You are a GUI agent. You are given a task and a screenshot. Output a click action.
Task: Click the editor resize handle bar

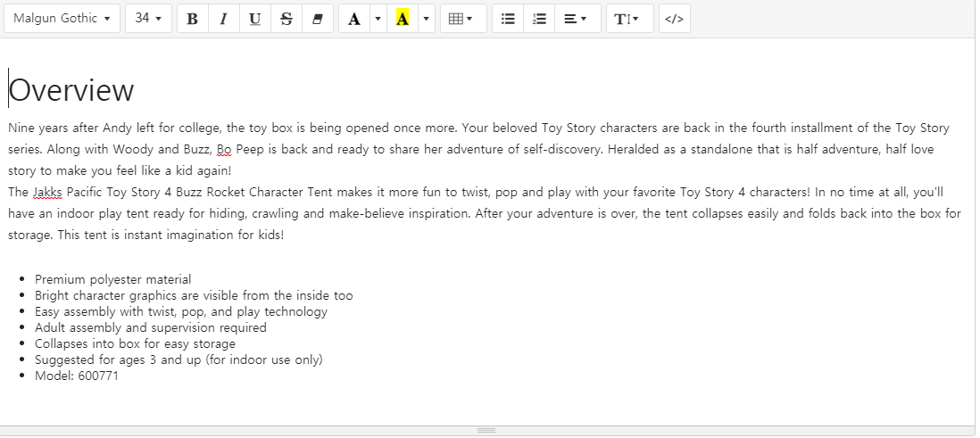[486, 431]
